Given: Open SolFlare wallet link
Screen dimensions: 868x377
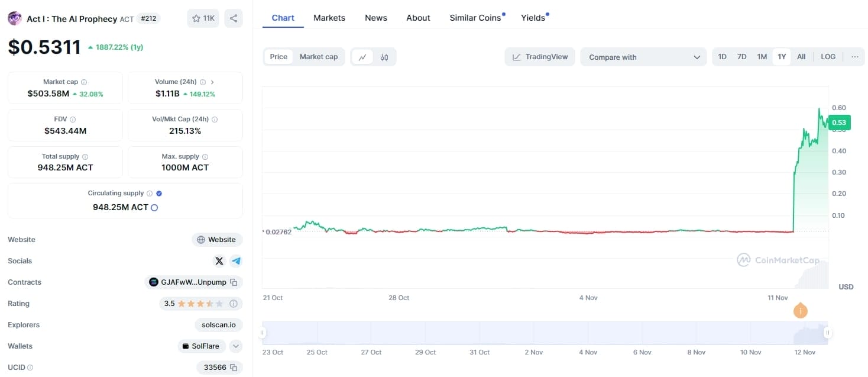Looking at the screenshot, I should [x=201, y=346].
